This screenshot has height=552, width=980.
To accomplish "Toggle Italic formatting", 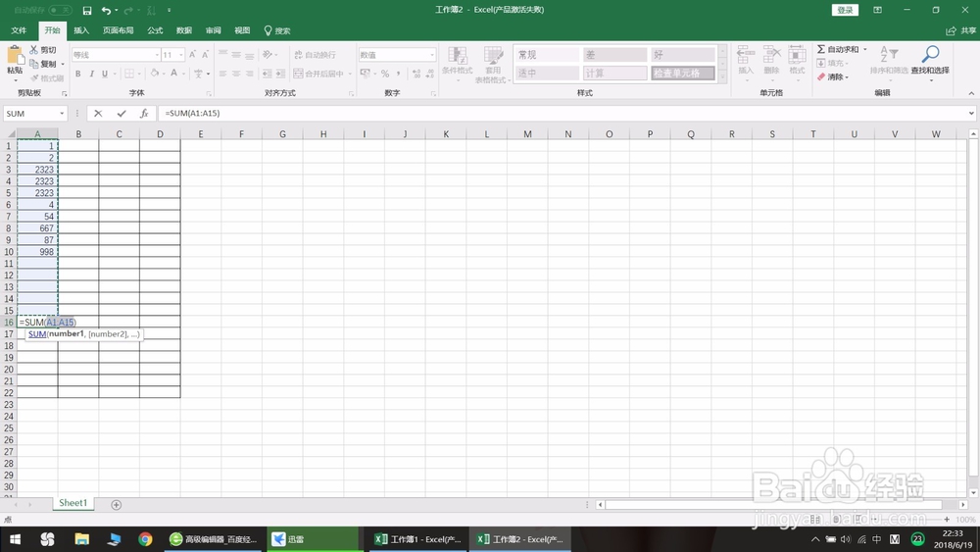I will coord(91,74).
